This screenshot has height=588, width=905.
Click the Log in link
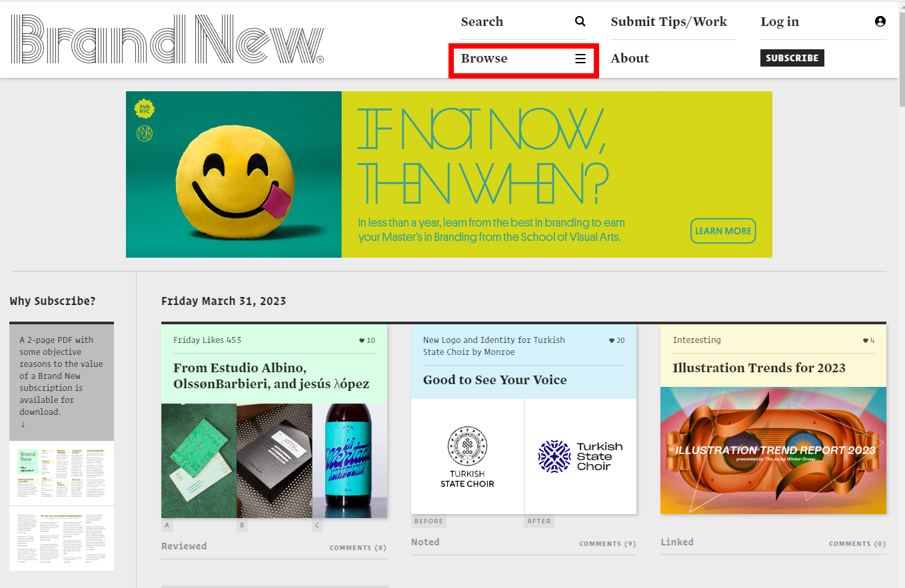click(780, 21)
